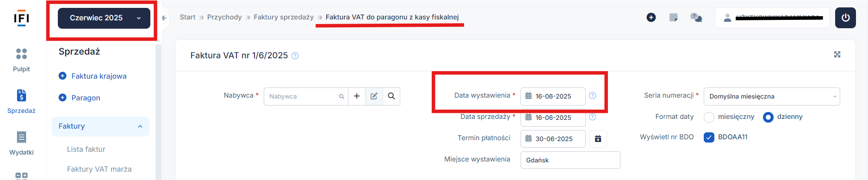Click Miejsce wystawienia field
The height and width of the screenshot is (180, 868).
coord(570,160)
